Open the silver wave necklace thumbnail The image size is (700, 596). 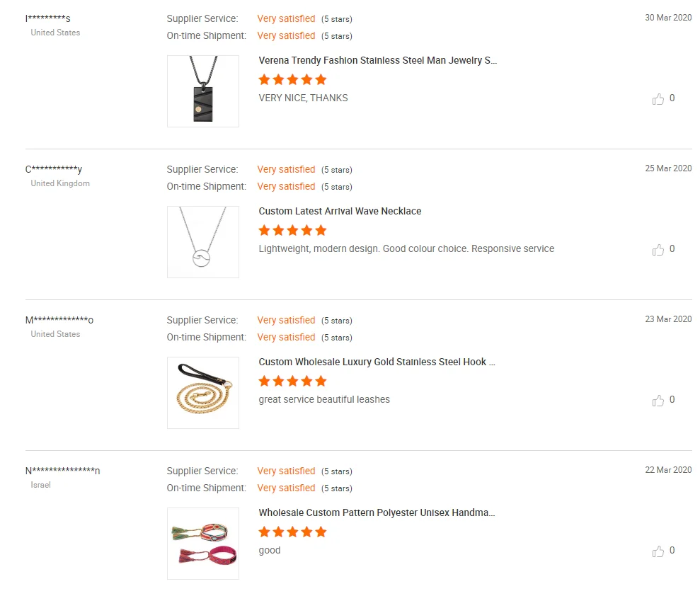point(203,242)
